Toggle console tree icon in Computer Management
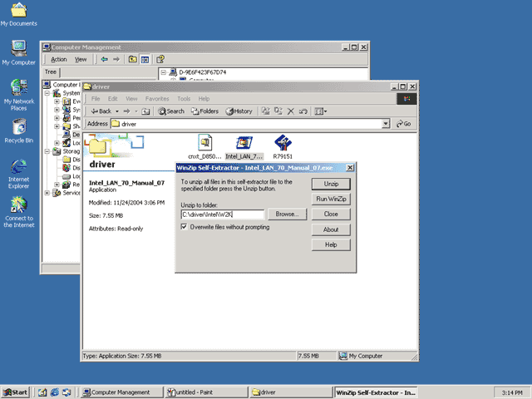 [x=145, y=59]
